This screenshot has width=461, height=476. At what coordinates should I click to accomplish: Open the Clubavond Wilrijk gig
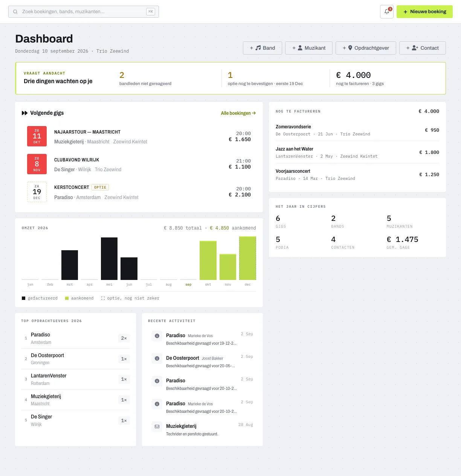point(139,164)
